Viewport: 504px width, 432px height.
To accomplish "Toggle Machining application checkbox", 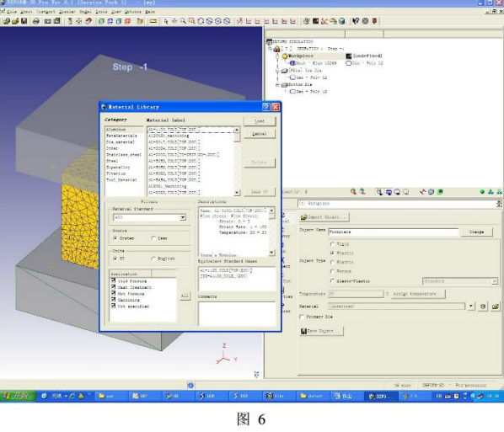I will tap(113, 299).
